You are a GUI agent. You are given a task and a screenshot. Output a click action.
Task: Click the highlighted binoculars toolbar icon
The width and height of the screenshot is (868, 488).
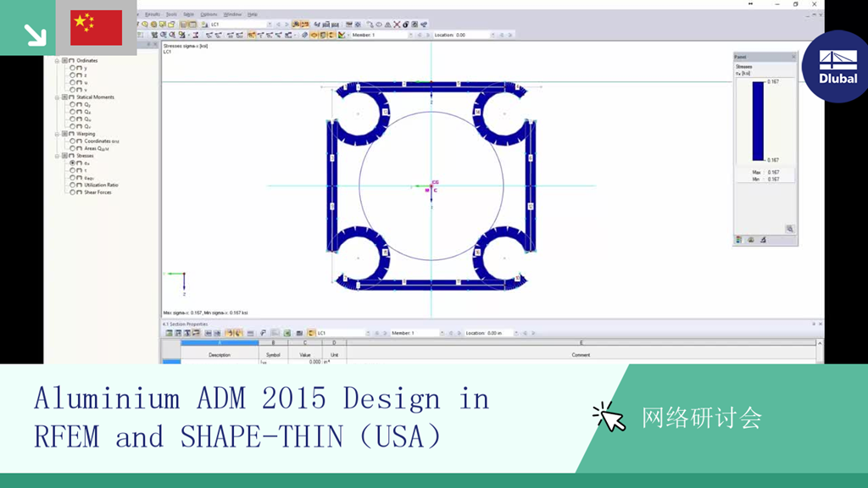click(x=296, y=25)
